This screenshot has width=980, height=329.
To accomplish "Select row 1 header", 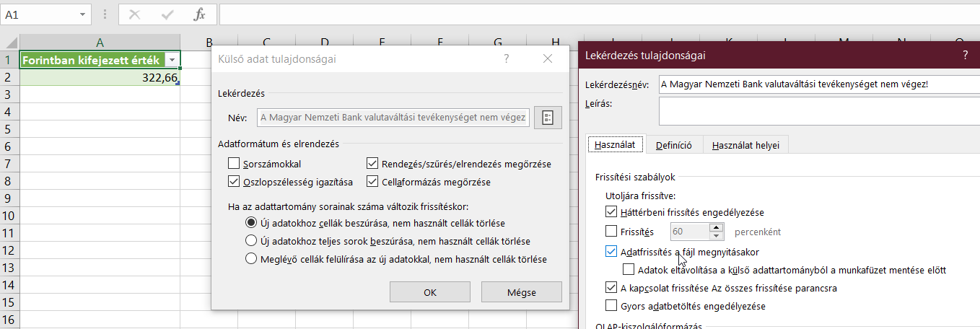I will pos(9,60).
